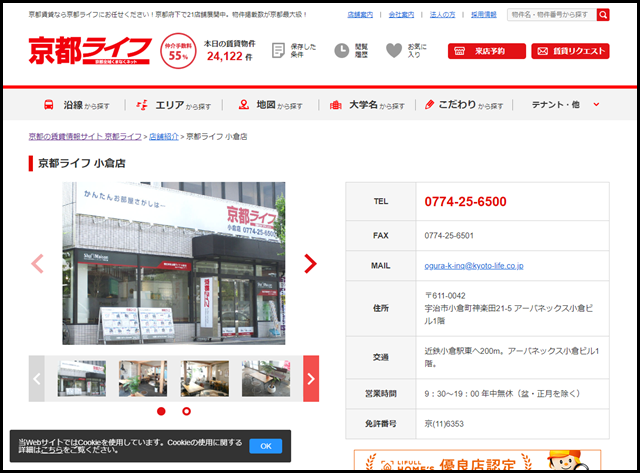The image size is (640, 473).
Task: Select the storefront exterior thumbnail
Action: coord(82,378)
